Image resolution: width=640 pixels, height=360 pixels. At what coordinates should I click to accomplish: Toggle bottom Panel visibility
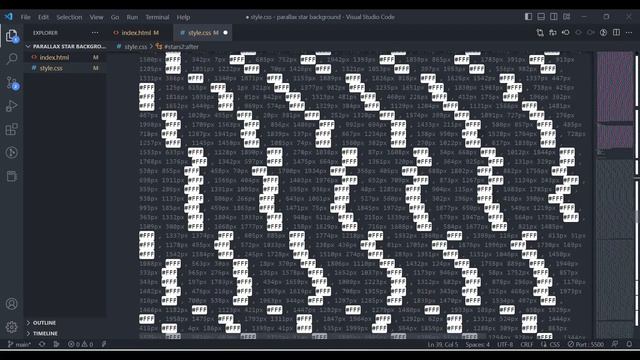tap(541, 17)
